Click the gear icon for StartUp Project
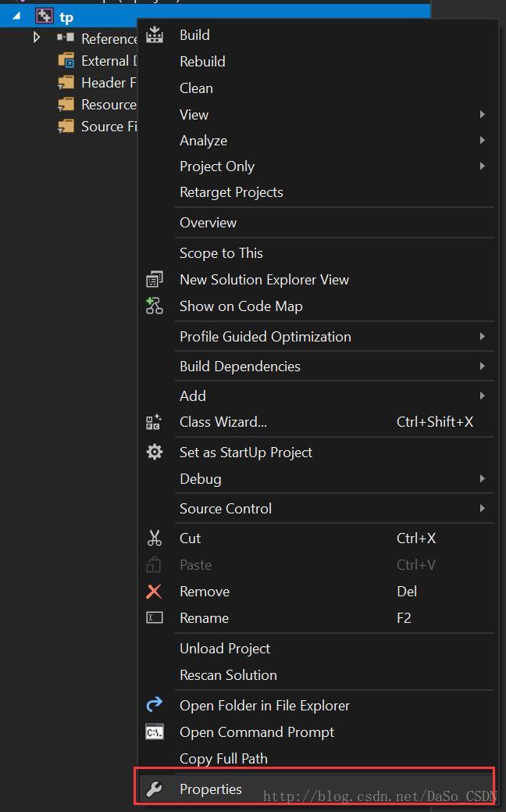 tap(154, 452)
